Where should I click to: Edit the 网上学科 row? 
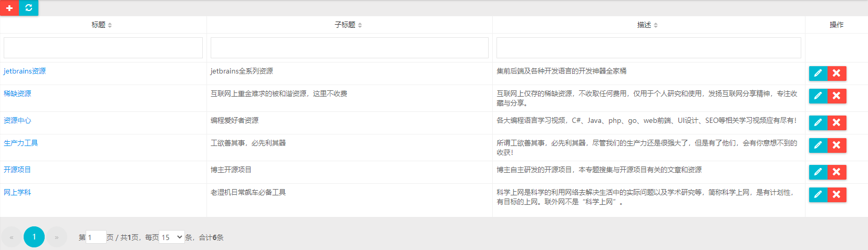pos(818,195)
